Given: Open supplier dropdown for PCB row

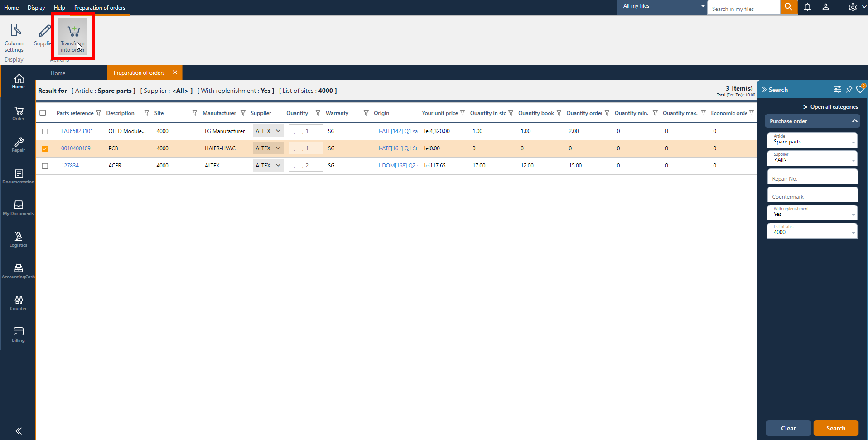Looking at the screenshot, I should click(x=268, y=148).
